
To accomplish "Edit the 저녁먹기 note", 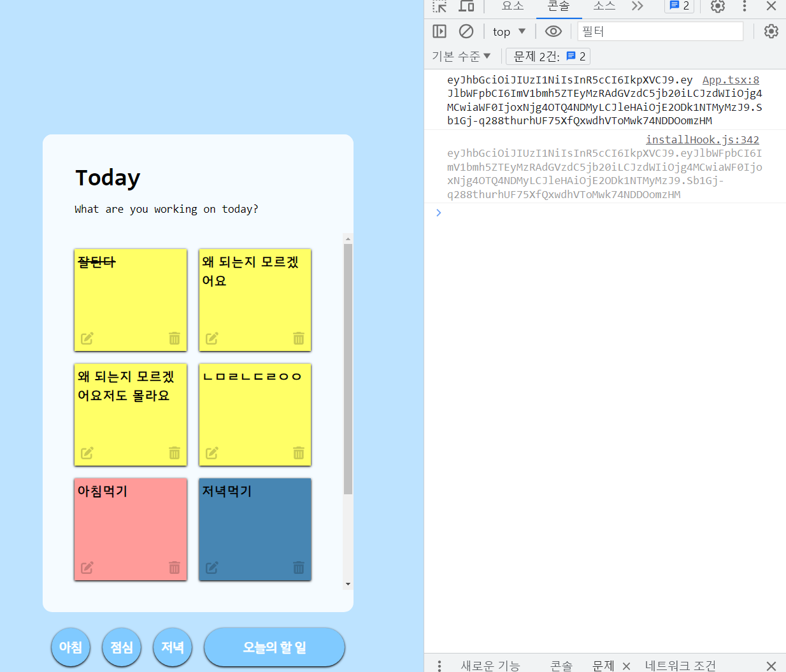I will [212, 568].
